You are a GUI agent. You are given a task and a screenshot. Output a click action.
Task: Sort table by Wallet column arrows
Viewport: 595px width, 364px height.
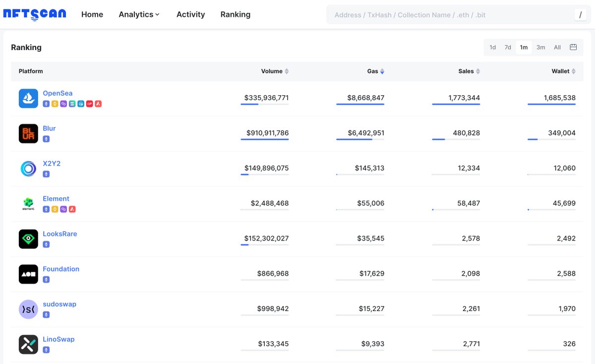click(574, 71)
